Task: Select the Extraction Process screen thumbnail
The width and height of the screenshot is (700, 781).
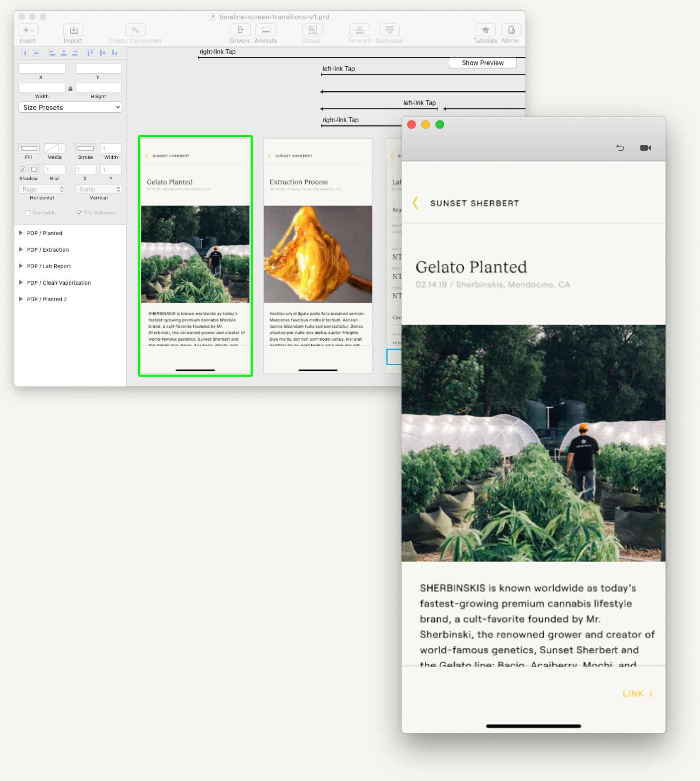Action: tap(318, 255)
